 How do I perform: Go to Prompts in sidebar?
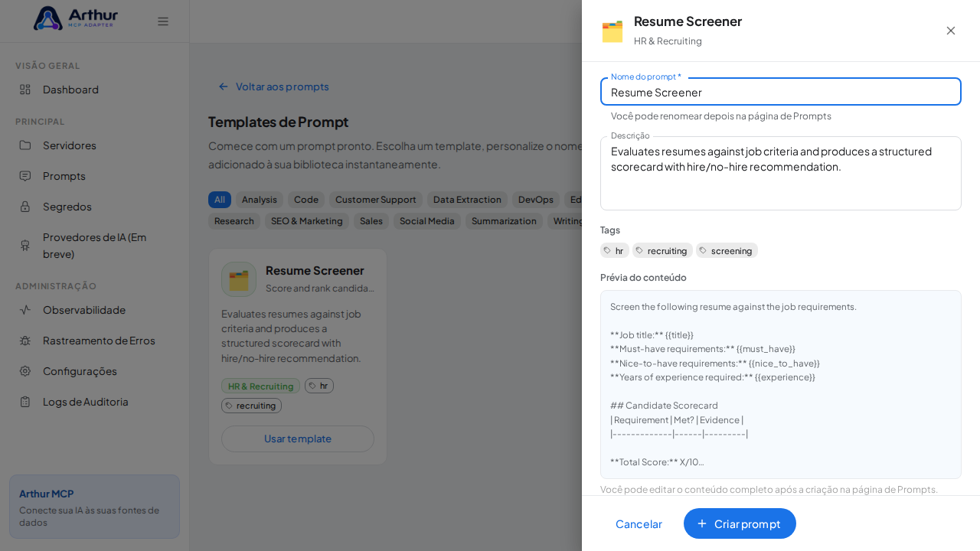pos(94,176)
